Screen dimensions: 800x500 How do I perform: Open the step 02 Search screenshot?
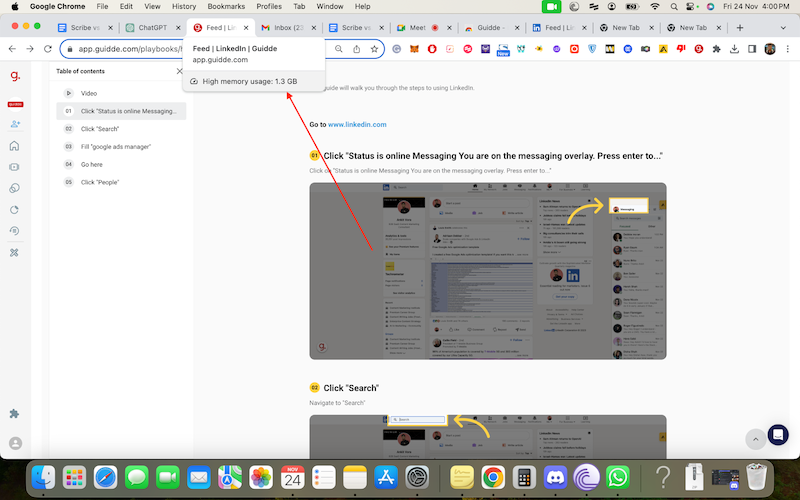point(488,437)
